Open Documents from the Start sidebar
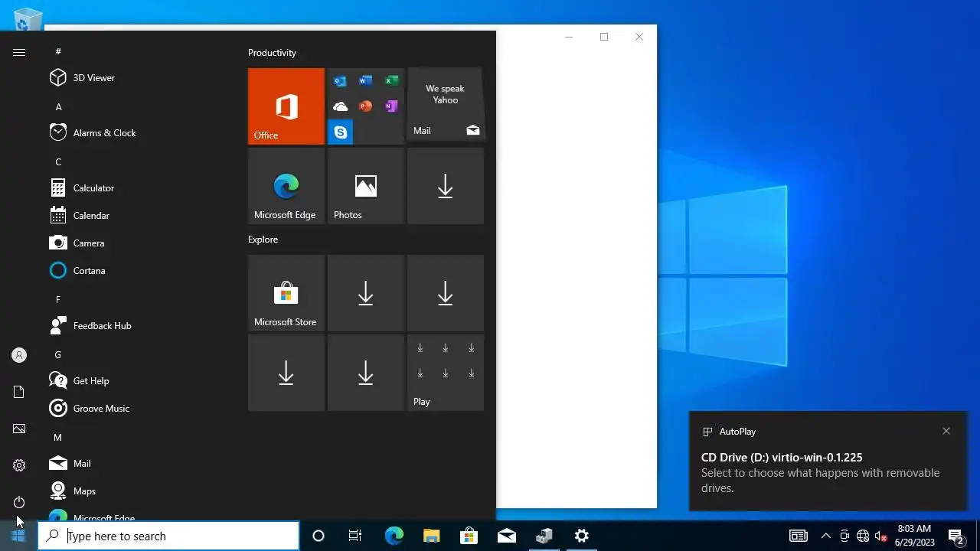Image resolution: width=980 pixels, height=551 pixels. [x=19, y=392]
